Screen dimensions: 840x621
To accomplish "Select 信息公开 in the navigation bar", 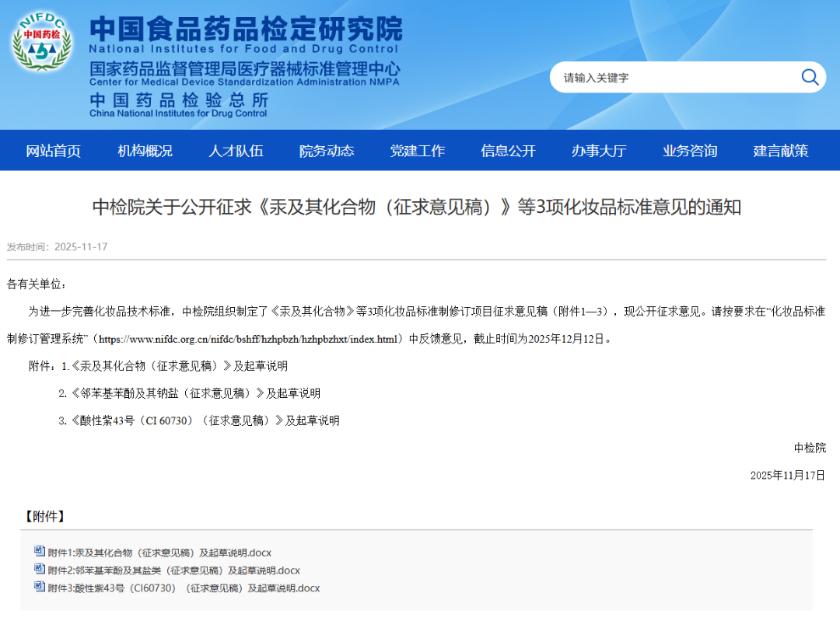I will [x=508, y=151].
